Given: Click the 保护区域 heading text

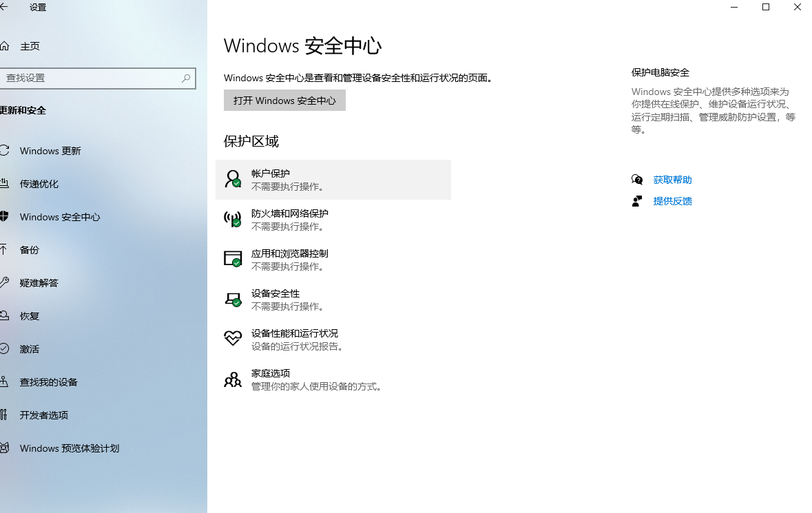Looking at the screenshot, I should [x=251, y=141].
